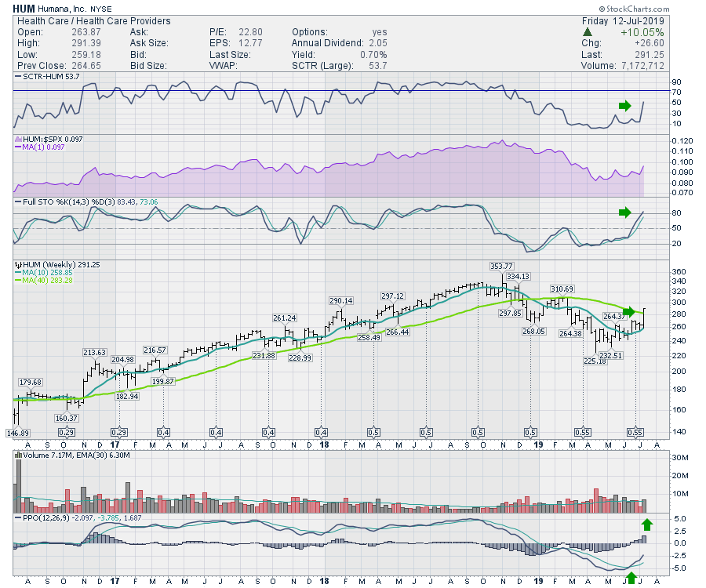Click the 179.68 price label
This screenshot has width=706, height=588.
pyautogui.click(x=30, y=383)
